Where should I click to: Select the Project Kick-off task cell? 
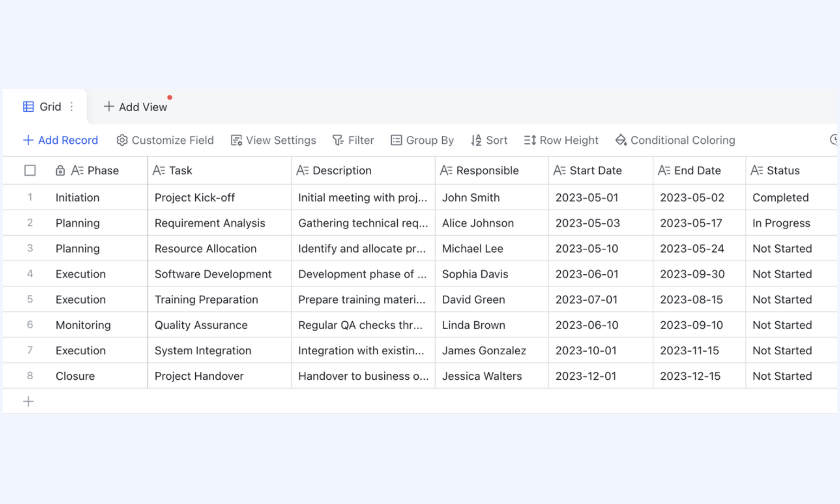220,197
